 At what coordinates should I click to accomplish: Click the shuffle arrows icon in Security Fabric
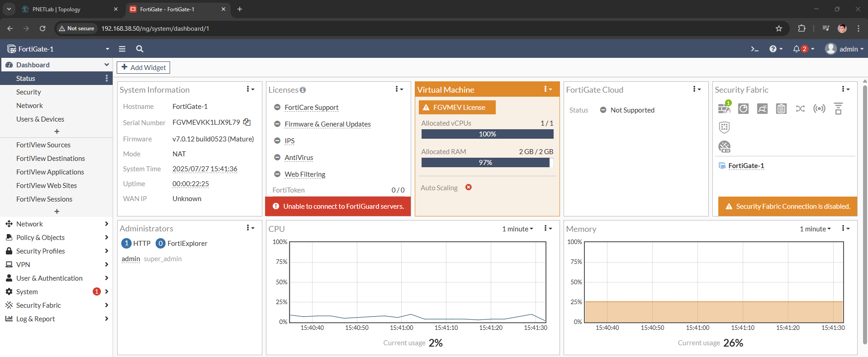point(800,108)
